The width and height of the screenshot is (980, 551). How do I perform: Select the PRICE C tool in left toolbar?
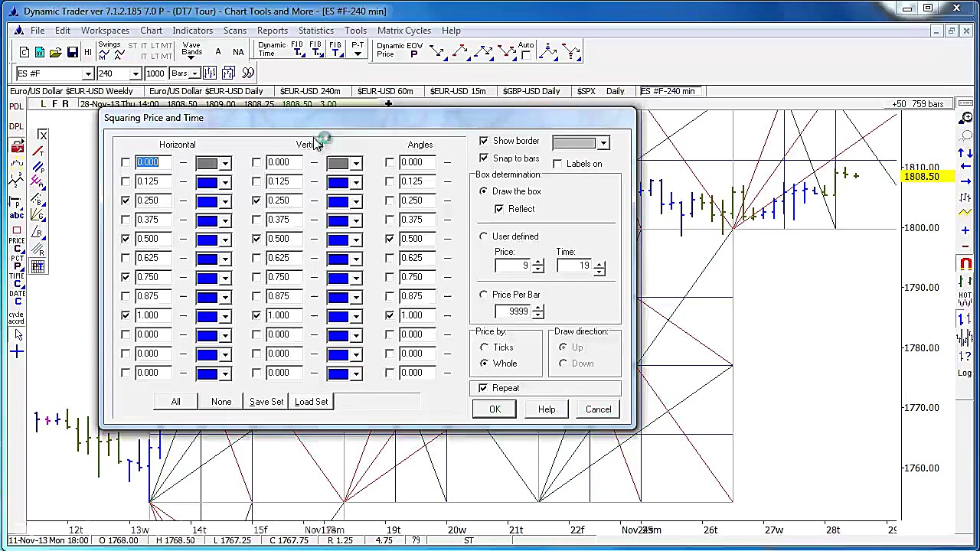[x=15, y=243]
